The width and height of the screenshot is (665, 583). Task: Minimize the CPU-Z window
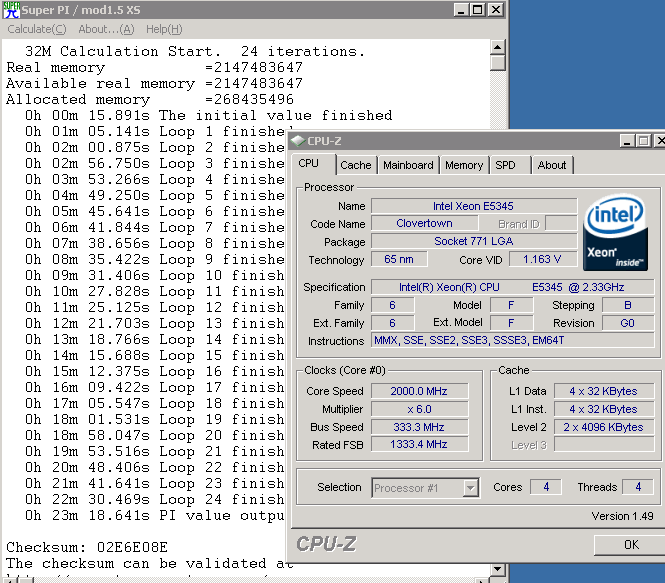pos(627,140)
